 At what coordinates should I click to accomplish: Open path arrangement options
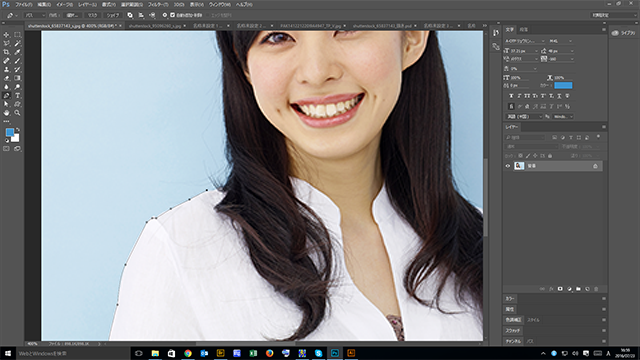click(152, 15)
